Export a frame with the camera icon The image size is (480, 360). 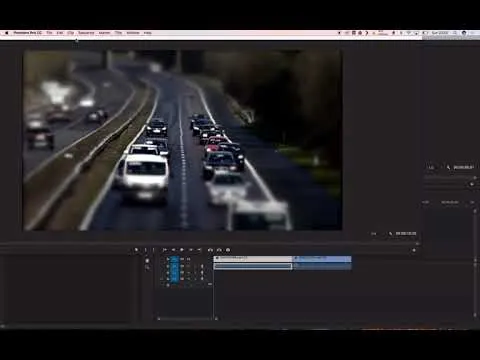coord(228,250)
